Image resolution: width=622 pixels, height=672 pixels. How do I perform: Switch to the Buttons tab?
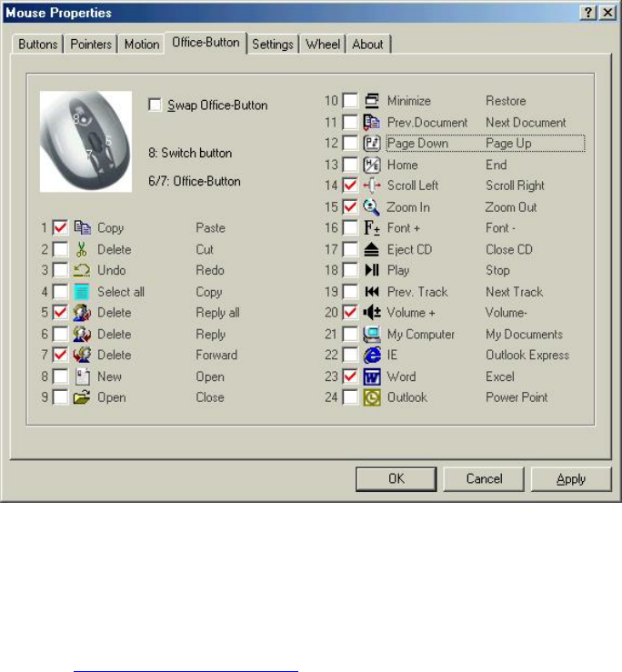click(37, 45)
